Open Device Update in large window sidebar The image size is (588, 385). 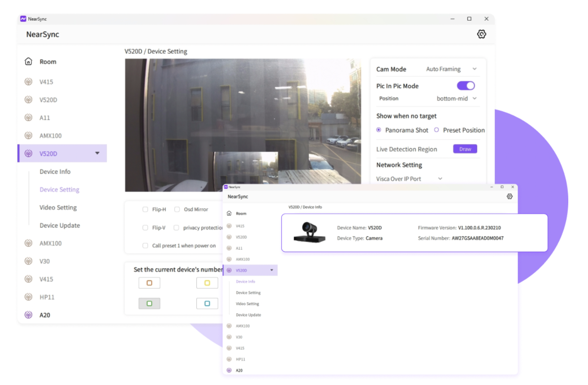(60, 225)
